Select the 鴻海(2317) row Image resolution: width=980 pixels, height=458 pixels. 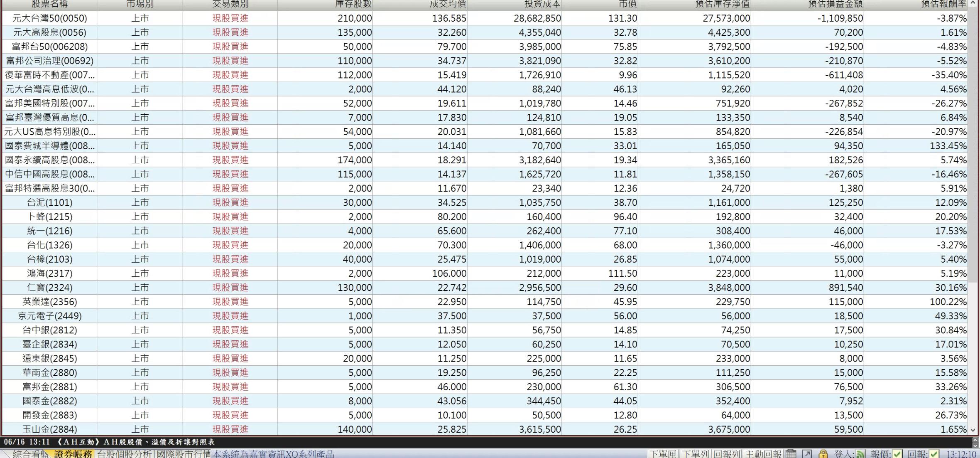(485, 273)
